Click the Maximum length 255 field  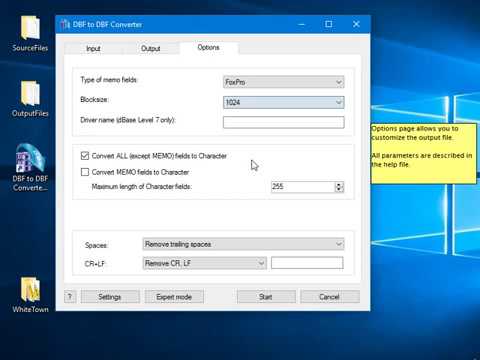point(302,187)
